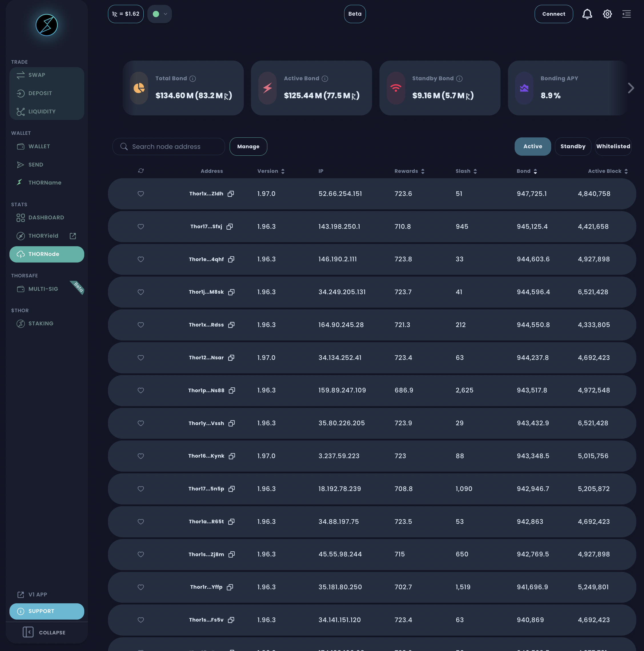Favorite node Thor1y...Vssh with heart

coord(141,423)
